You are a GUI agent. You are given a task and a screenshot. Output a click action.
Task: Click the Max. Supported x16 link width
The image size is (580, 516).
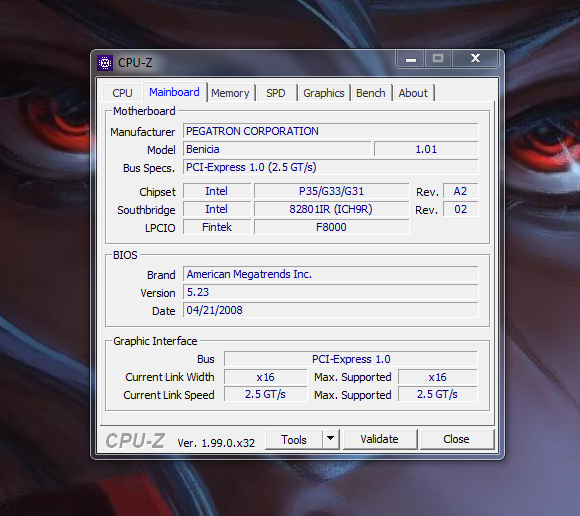[438, 377]
